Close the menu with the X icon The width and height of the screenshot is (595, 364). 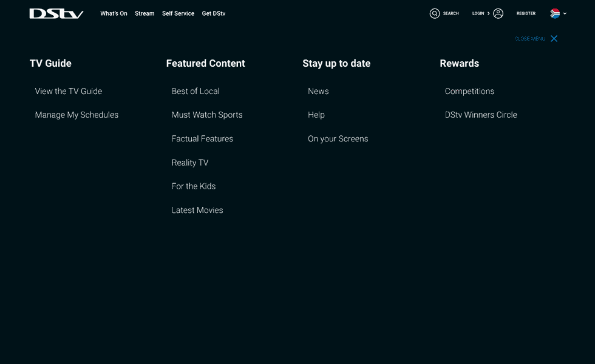coord(554,38)
